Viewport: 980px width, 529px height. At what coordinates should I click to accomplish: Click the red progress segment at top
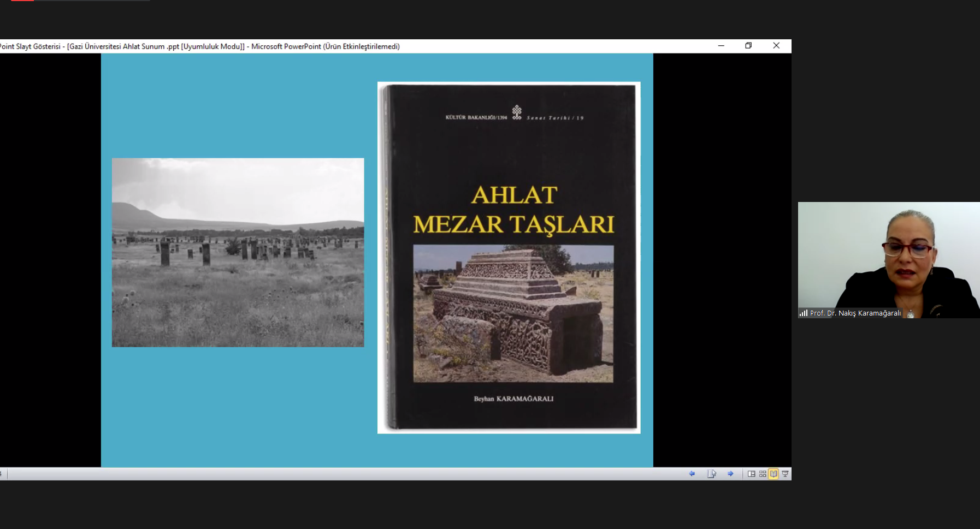coord(22,1)
